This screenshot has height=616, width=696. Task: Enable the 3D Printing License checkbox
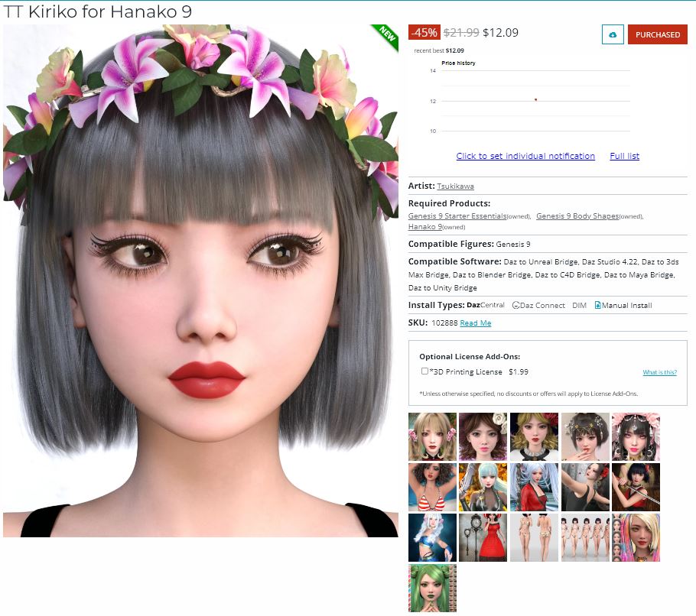click(x=424, y=371)
